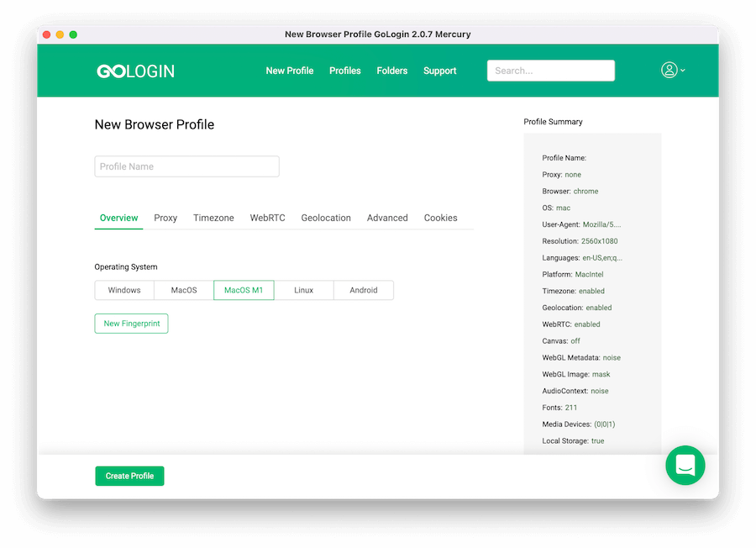The height and width of the screenshot is (548, 756).
Task: Switch to the Advanced tab
Action: pyautogui.click(x=387, y=218)
